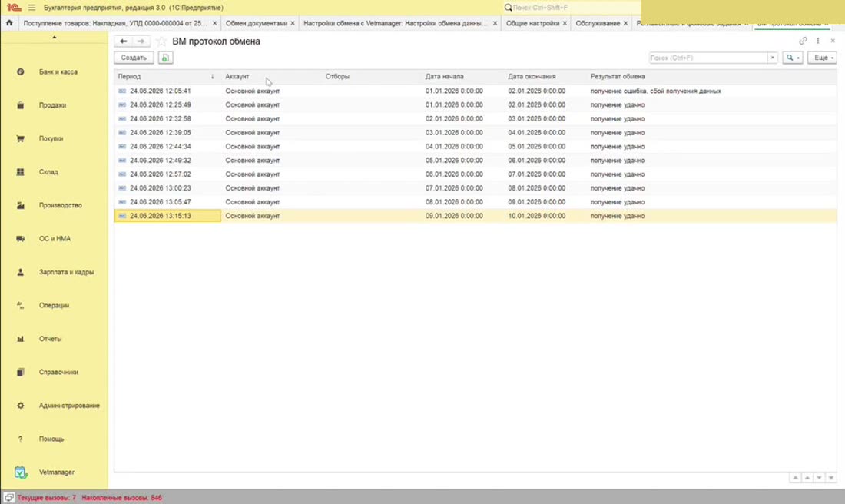Click the green refresh list icon
This screenshot has height=504, width=845.
tap(165, 58)
